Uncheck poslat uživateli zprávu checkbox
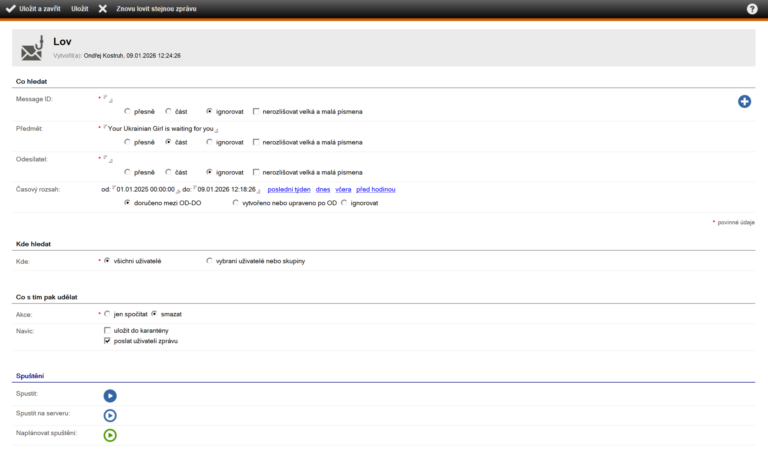 click(x=108, y=341)
